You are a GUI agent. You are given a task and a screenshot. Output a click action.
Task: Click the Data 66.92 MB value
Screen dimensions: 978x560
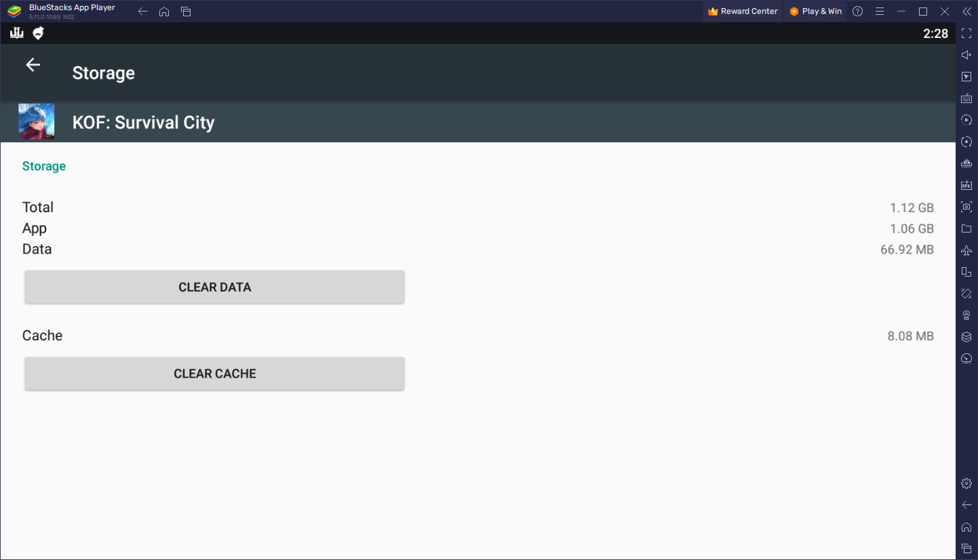(907, 249)
